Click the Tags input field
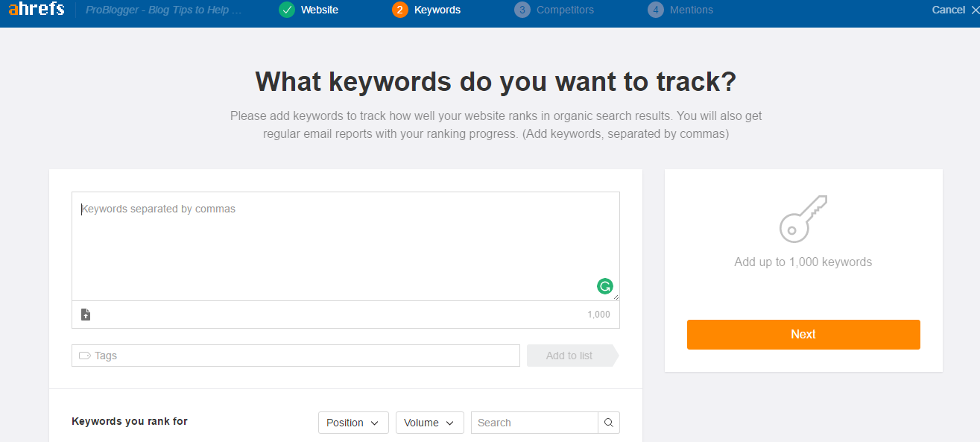Viewport: 980px width, 442px height. pyautogui.click(x=296, y=356)
